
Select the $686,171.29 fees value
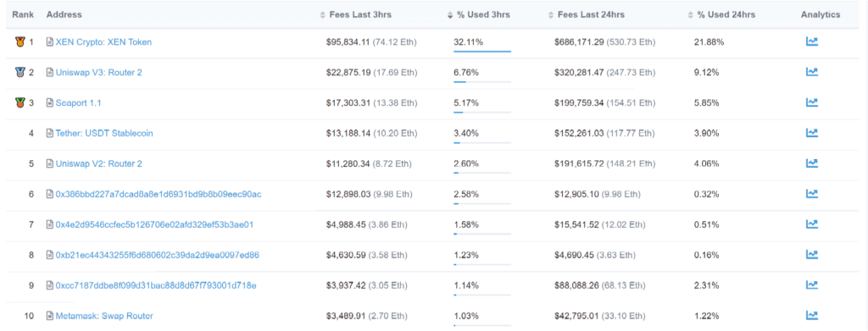coord(579,42)
